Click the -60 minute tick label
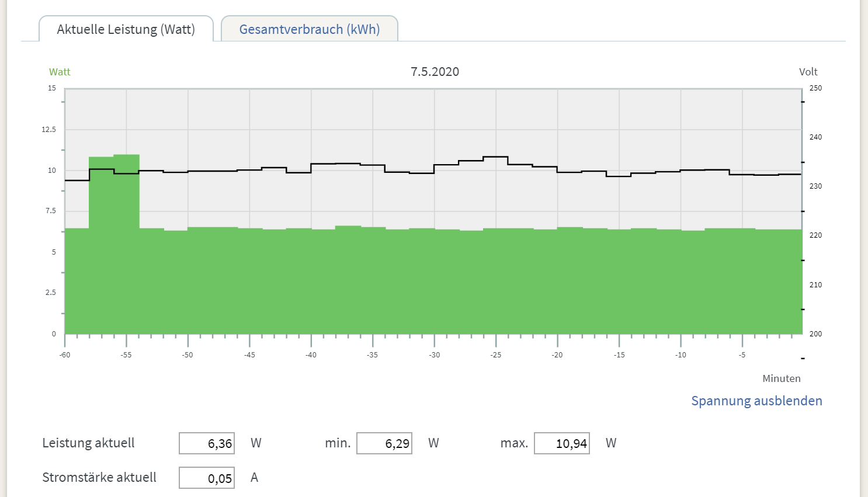The width and height of the screenshot is (868, 497). tap(65, 355)
